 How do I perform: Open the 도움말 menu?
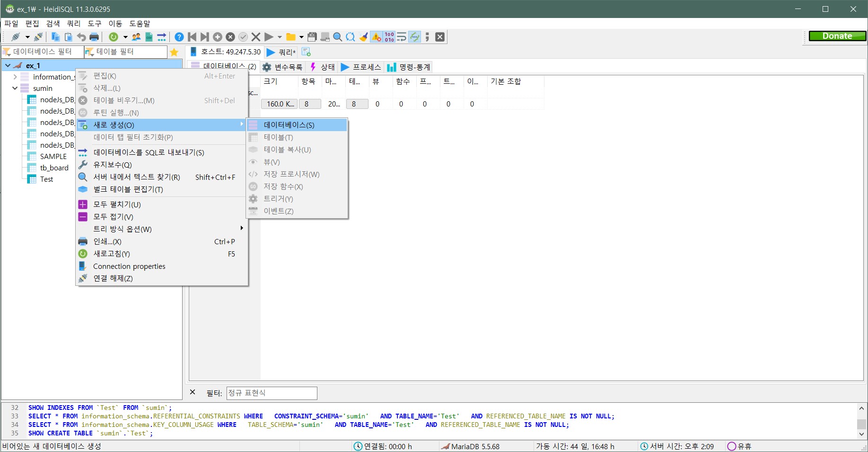pos(140,23)
